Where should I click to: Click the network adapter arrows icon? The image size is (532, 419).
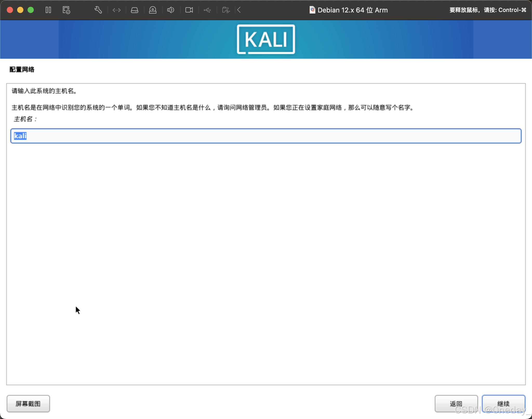[x=117, y=10]
